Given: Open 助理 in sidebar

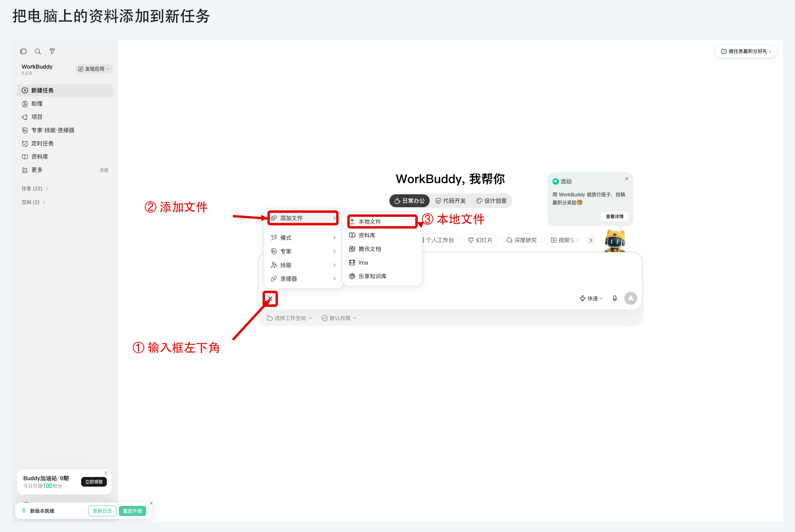Looking at the screenshot, I should tap(65, 104).
